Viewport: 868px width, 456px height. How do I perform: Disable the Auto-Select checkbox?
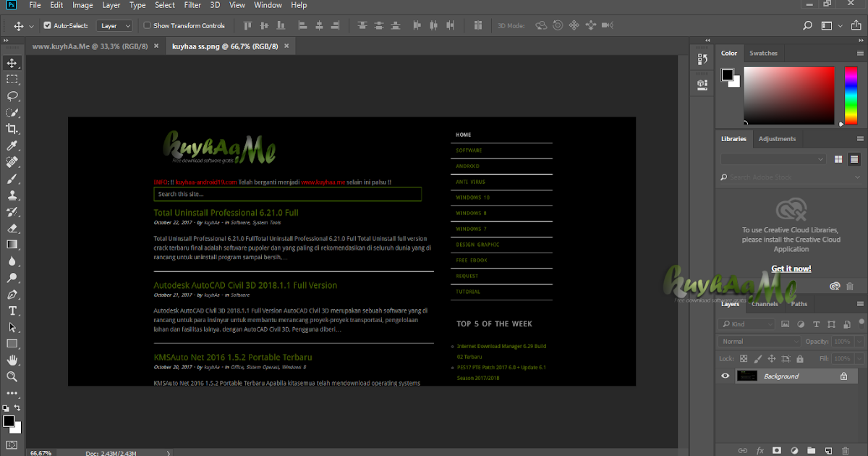(48, 25)
